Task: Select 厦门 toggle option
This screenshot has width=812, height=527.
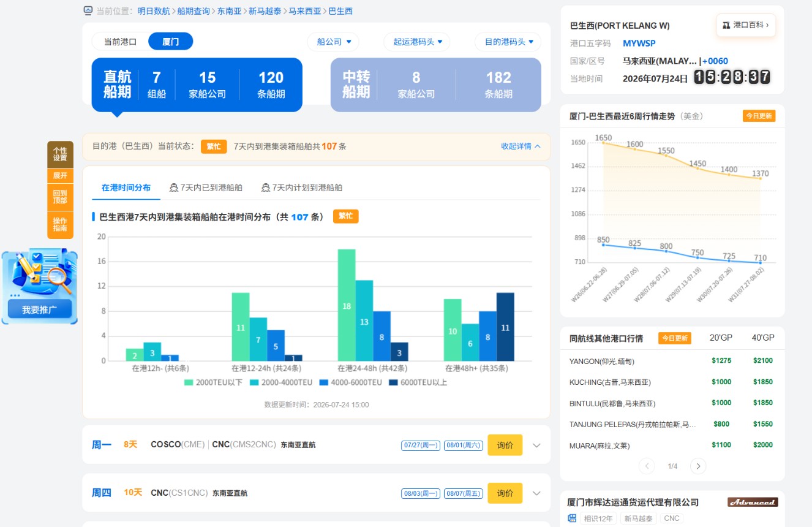Action: tap(171, 42)
